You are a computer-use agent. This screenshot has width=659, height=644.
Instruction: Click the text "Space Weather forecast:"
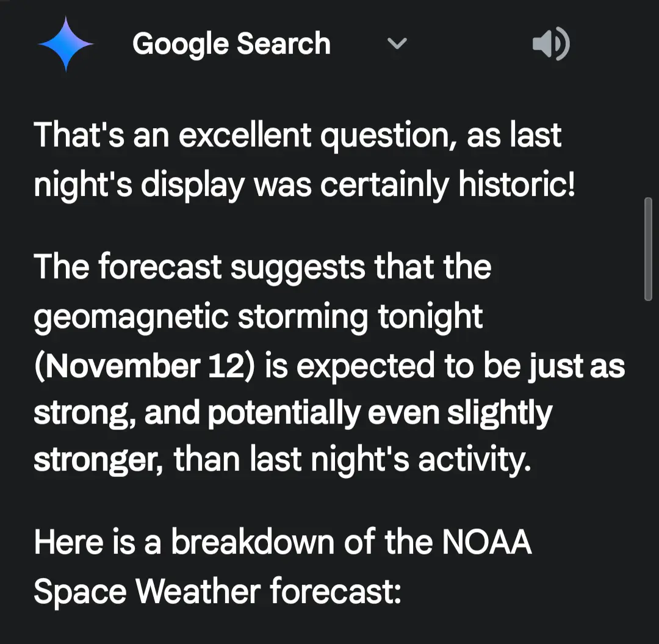[217, 591]
